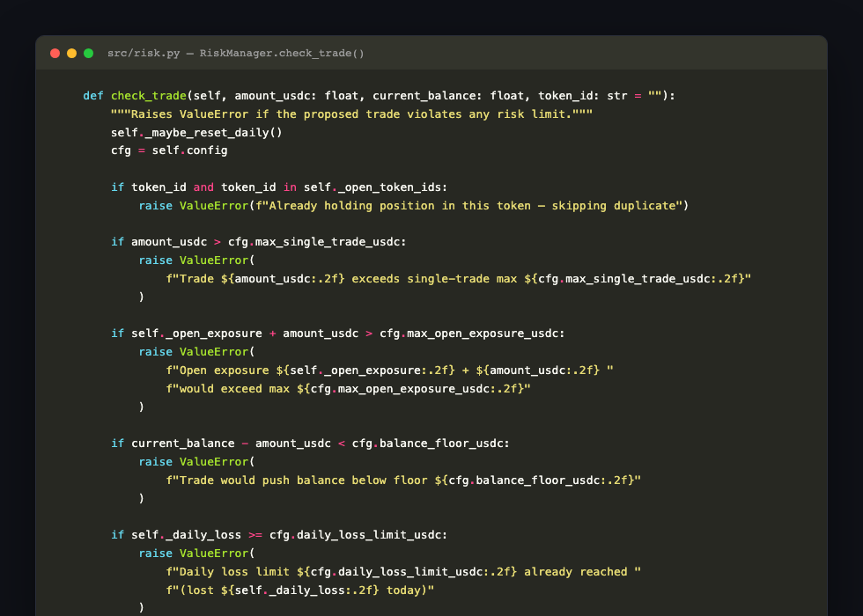Click "raise ValueError(" under the single-trade max check
The width and height of the screenshot is (863, 616).
(196, 260)
